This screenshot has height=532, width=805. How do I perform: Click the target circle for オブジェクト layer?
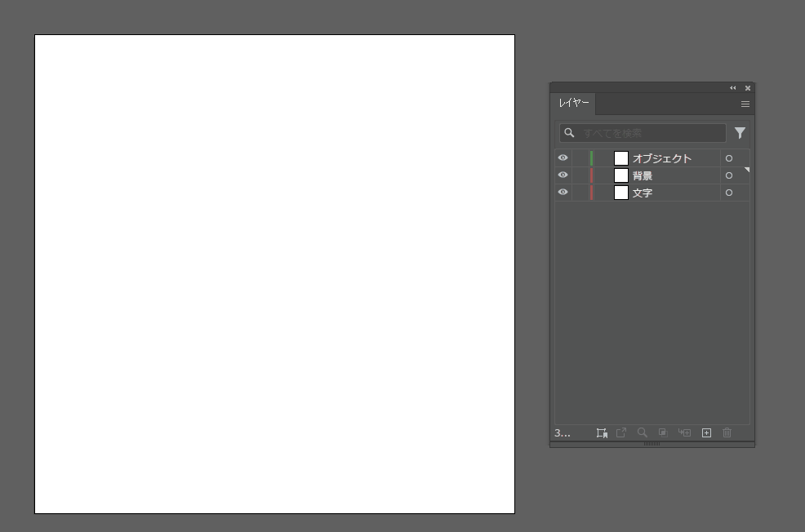coord(729,158)
